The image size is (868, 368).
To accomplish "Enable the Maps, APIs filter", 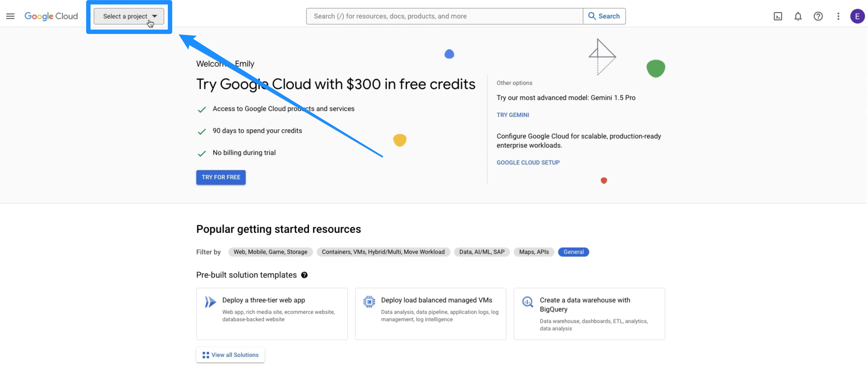I will (x=534, y=252).
